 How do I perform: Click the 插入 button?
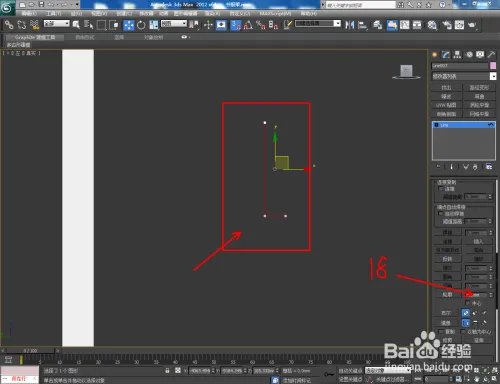pos(478,241)
